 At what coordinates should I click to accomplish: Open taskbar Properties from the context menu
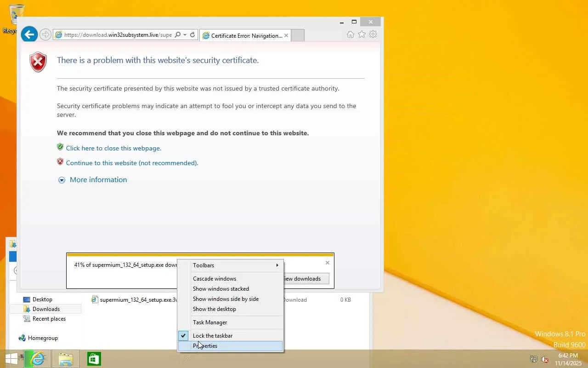point(231,346)
